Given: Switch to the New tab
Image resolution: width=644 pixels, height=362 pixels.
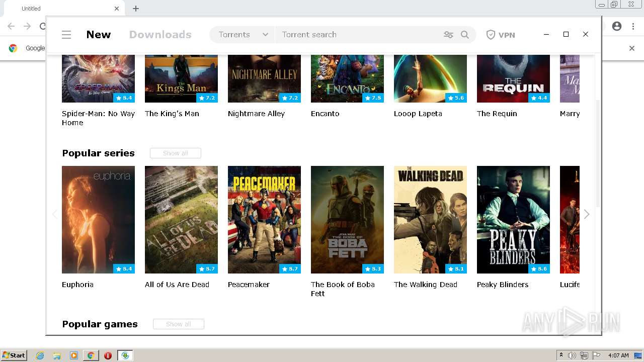Looking at the screenshot, I should [x=99, y=35].
